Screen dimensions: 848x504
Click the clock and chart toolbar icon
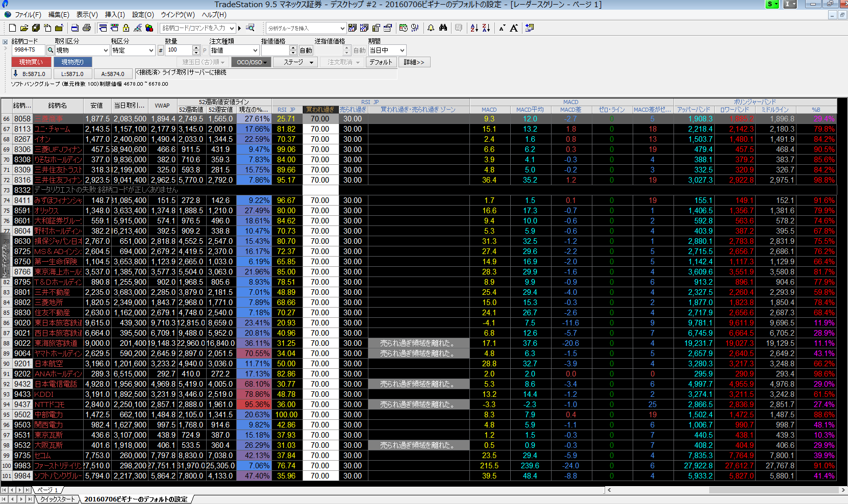click(404, 28)
